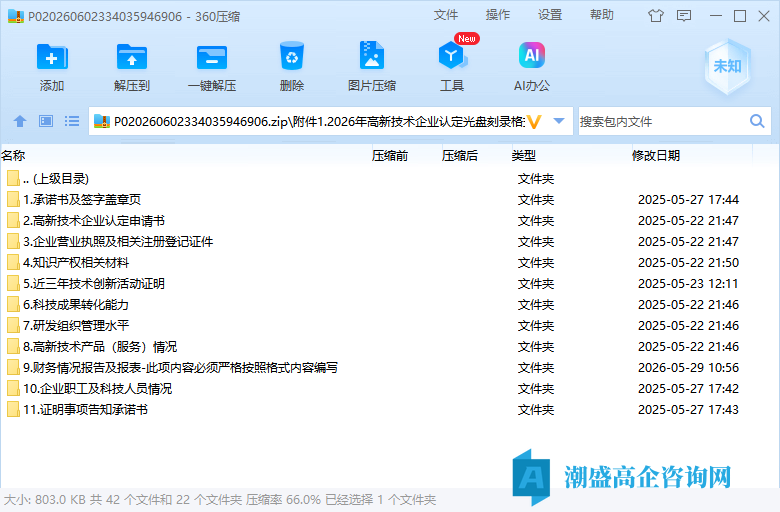Sort by the 名称 column header
Viewport: 780px width, 512px height.
(x=13, y=156)
